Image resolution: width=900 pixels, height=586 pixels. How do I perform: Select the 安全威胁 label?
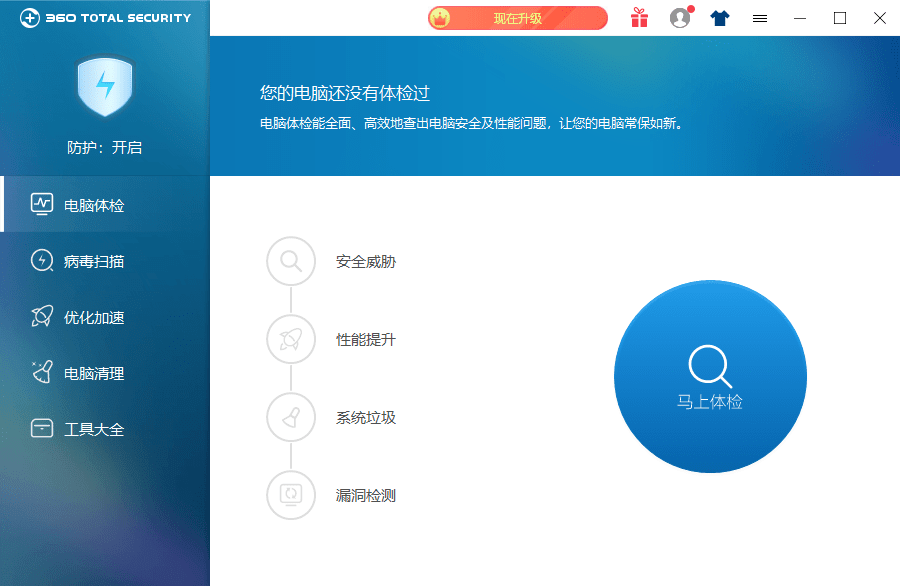pyautogui.click(x=366, y=262)
